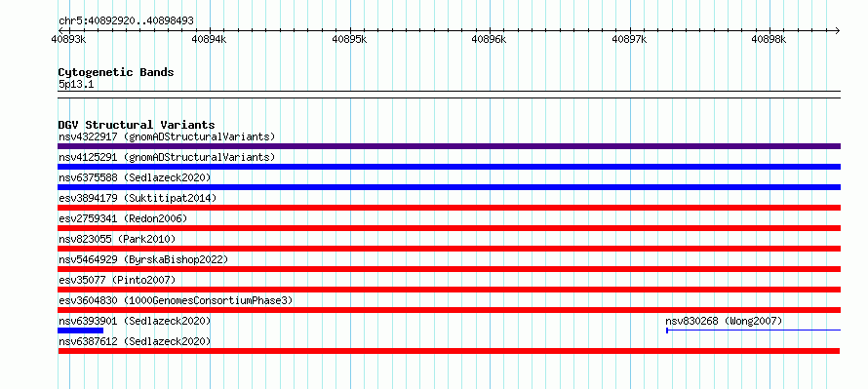Select the thin blue nsv830268 line
Viewport: 868px width, 389px height.
754,331
